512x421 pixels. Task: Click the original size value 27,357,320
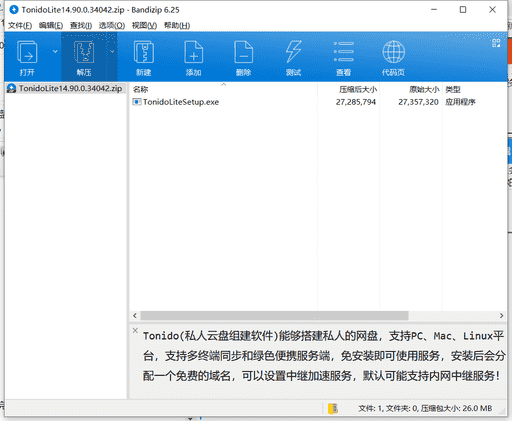(418, 102)
